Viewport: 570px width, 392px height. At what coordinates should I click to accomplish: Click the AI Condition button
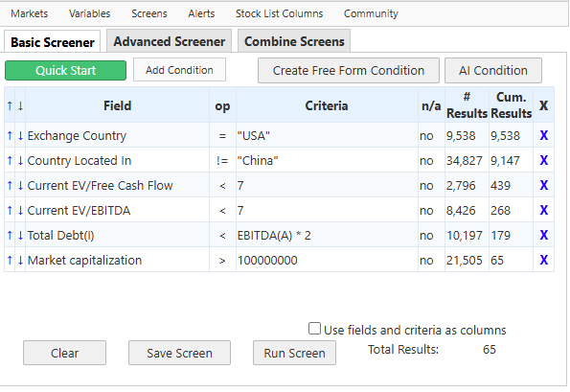point(493,71)
